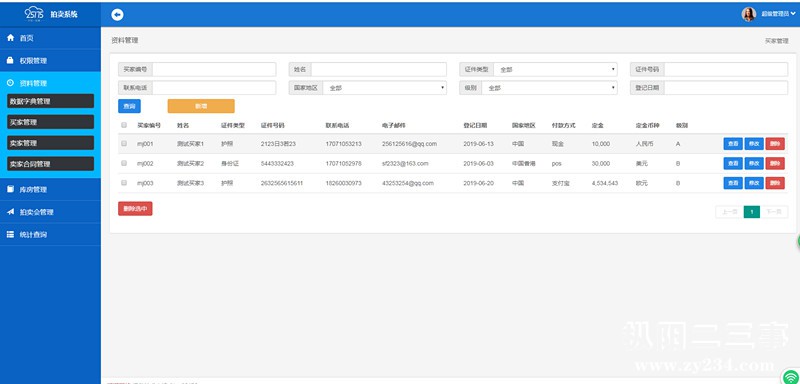Viewport: 800px width, 384px height.
Task: Click 删除 button for mj003 row
Action: 775,183
